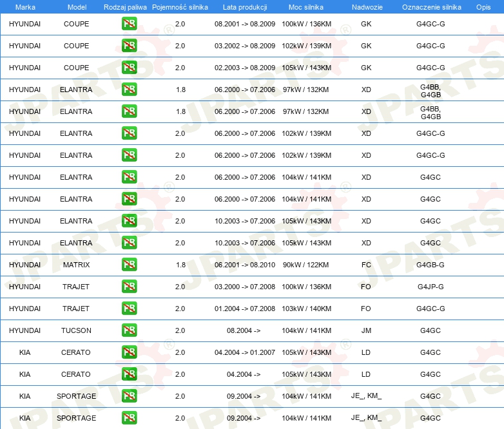Click LD body code in CERATO row ending 01.2007
Screen dimensions: 504x429
click(366, 352)
